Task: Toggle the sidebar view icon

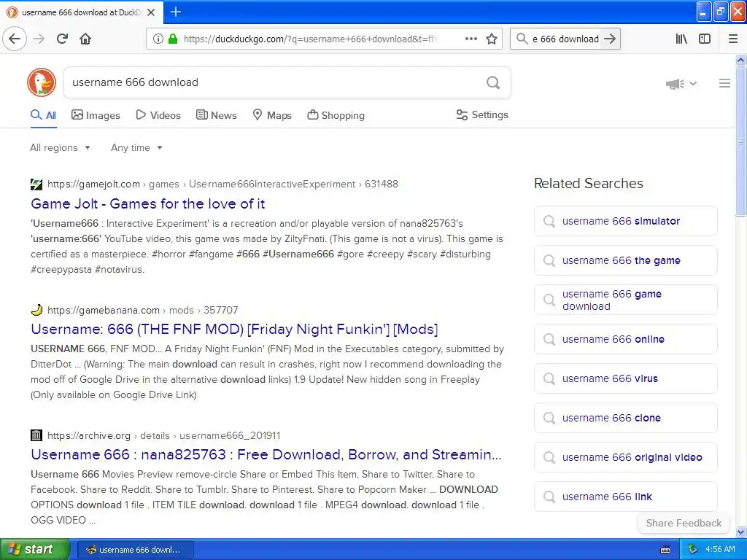Action: point(705,39)
